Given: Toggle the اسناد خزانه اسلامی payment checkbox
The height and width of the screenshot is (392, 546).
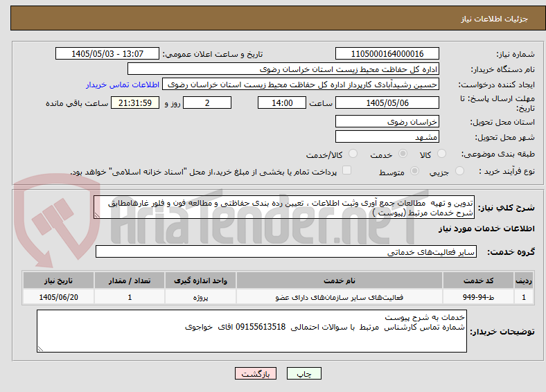Looking at the screenshot, I should 347,170.
